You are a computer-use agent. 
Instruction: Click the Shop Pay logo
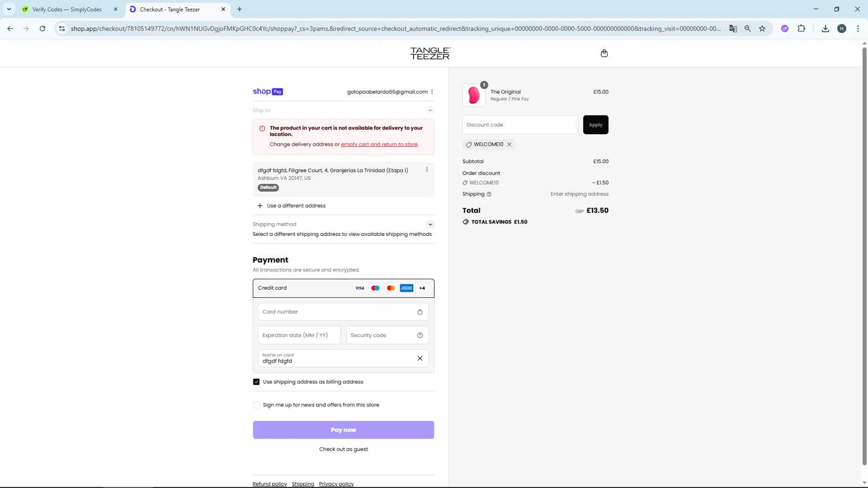click(x=268, y=91)
